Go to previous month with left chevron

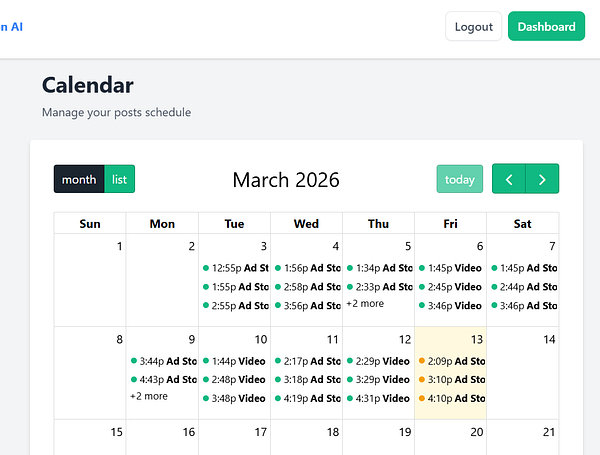click(x=509, y=179)
